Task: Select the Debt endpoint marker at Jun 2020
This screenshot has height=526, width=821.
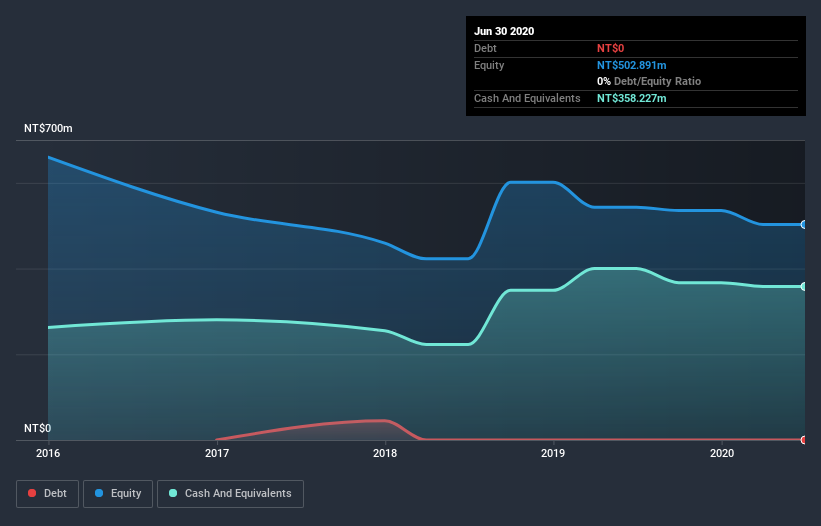Action: coord(804,440)
